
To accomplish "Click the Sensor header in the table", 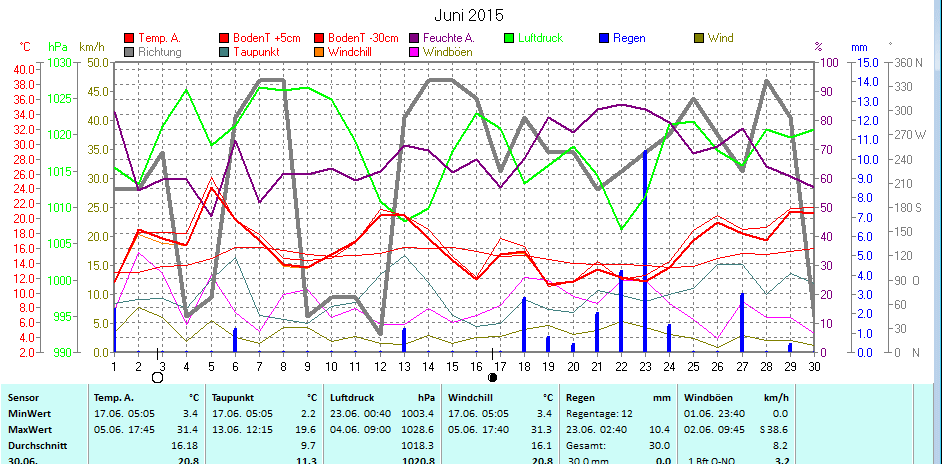I will (x=23, y=398).
